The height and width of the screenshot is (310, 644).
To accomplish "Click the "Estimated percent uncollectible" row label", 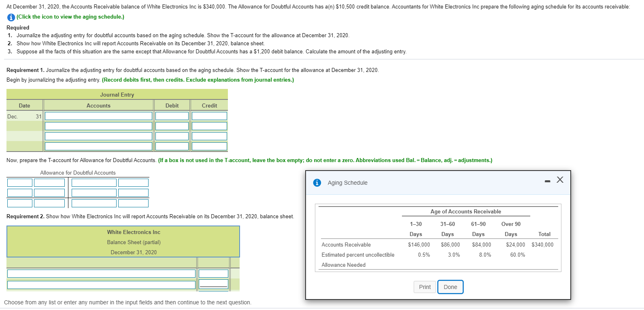I will tap(358, 255).
